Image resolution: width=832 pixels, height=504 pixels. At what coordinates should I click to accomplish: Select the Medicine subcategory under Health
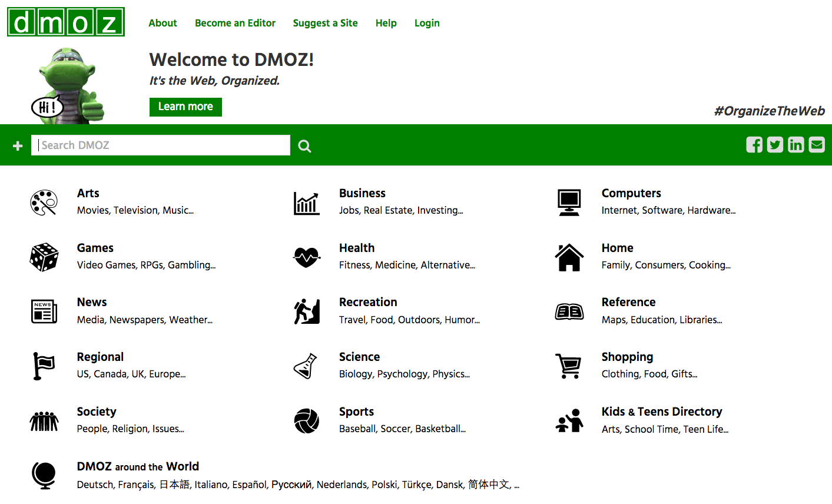(396, 265)
